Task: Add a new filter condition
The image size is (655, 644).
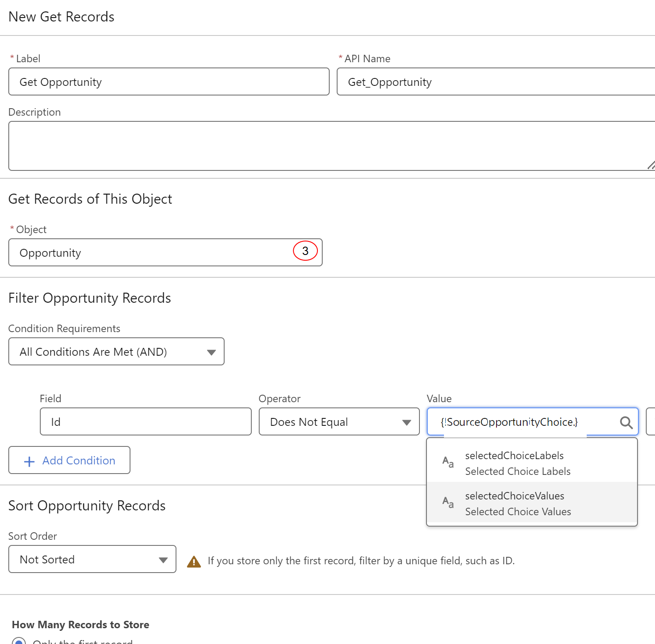Action: tap(70, 460)
